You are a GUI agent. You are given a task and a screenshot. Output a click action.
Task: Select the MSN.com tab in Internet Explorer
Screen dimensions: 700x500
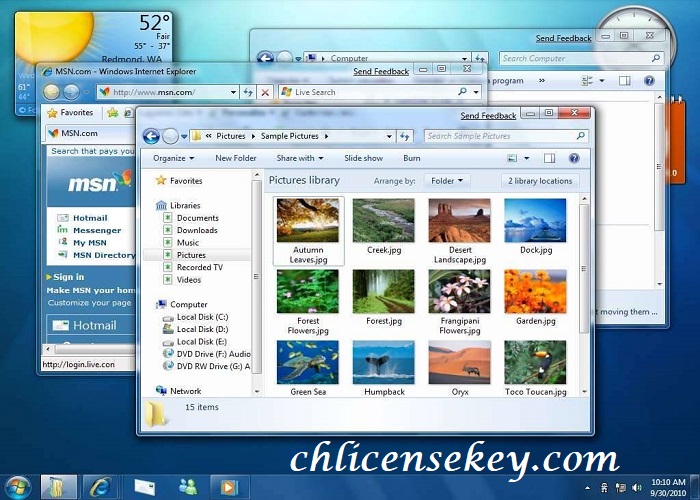click(x=89, y=133)
